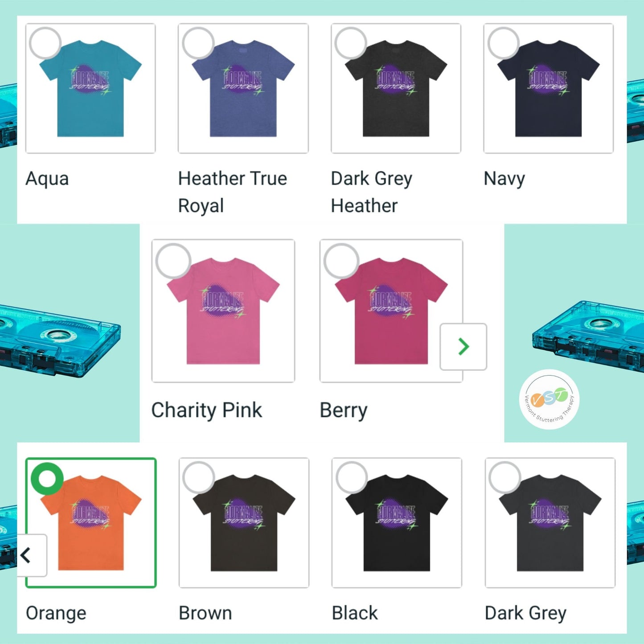
Task: Click the Berry color label
Action: (x=344, y=410)
